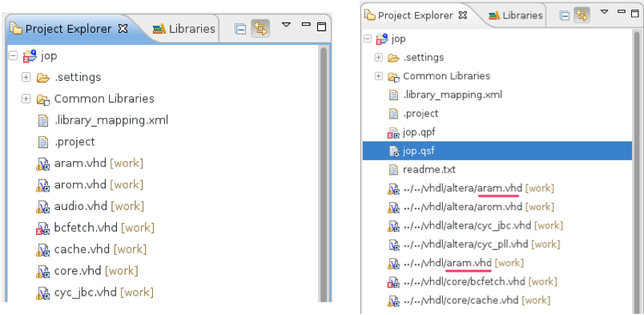This screenshot has height=315, width=644.
Task: Click cache.vhd file icon in left panel
Action: 43,250
